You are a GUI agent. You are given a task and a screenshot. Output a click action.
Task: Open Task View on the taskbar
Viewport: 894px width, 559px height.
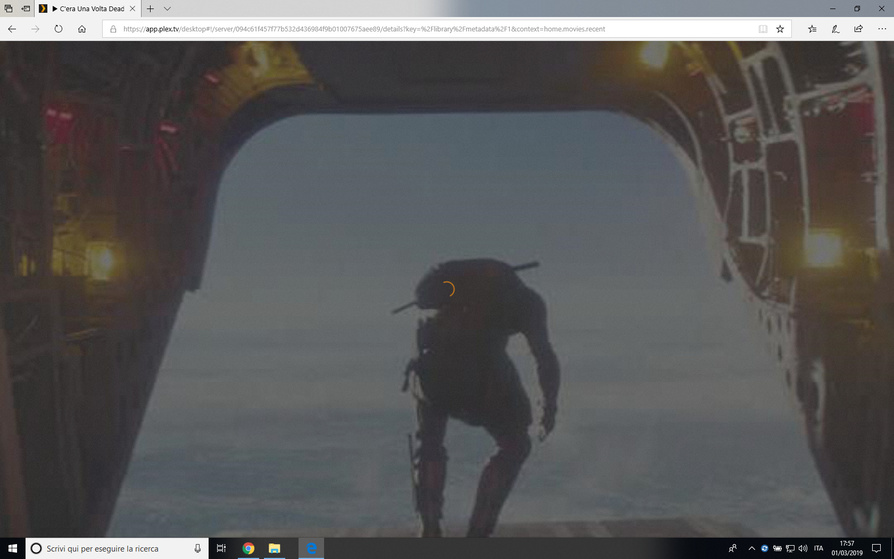(x=221, y=548)
